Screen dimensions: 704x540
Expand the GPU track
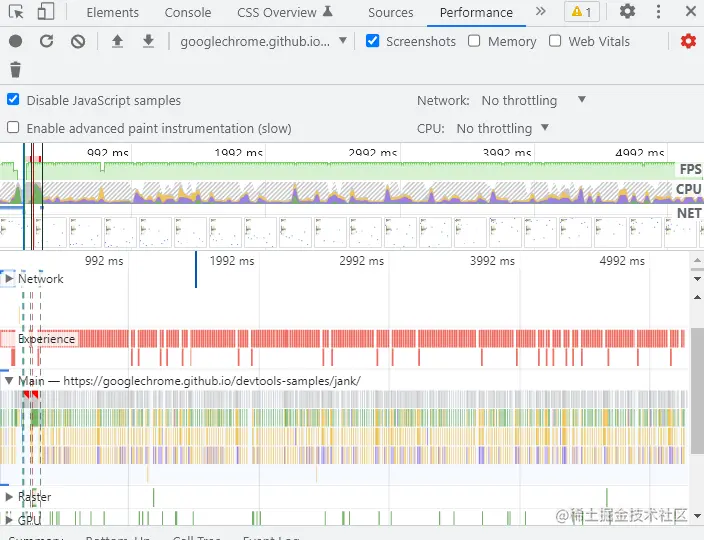tap(9, 520)
